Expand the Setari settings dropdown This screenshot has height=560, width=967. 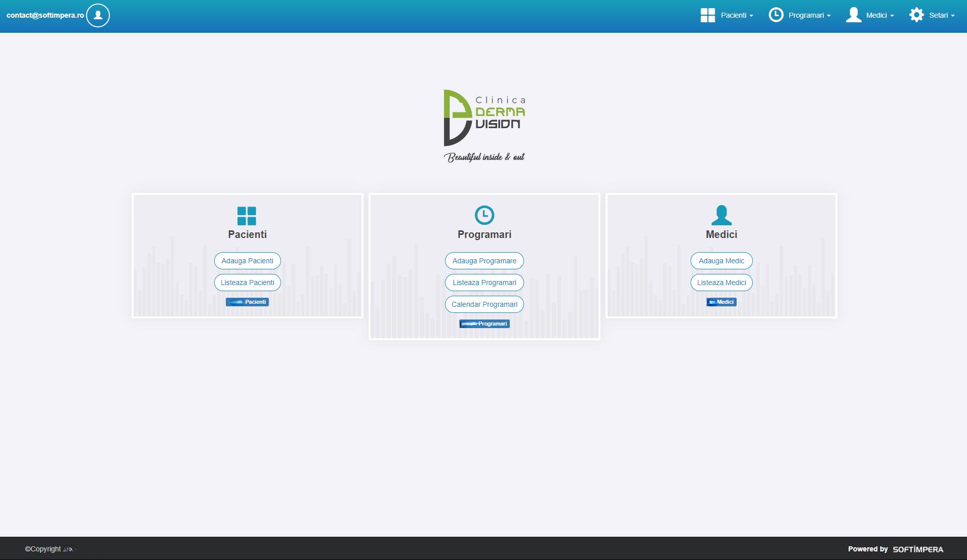(x=942, y=15)
